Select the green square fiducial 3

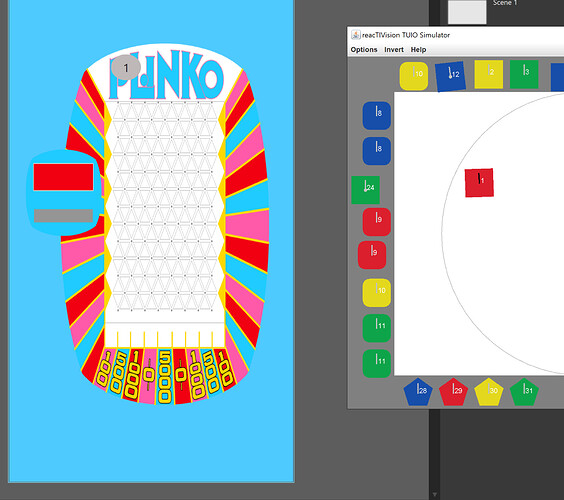click(x=524, y=74)
